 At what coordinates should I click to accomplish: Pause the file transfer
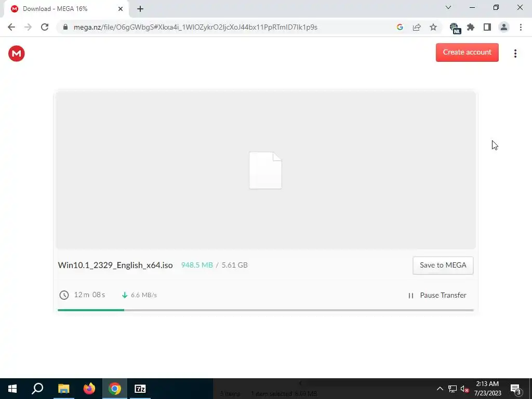coord(437,295)
